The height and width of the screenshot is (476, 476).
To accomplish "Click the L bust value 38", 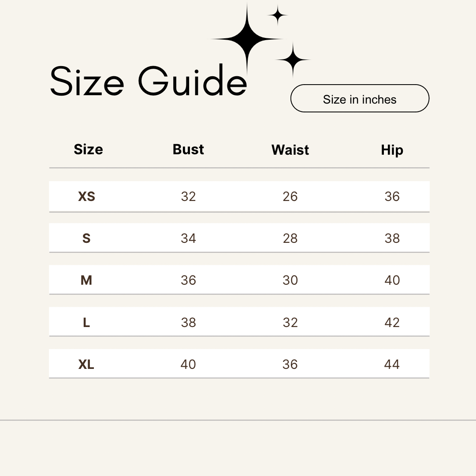I will [188, 322].
